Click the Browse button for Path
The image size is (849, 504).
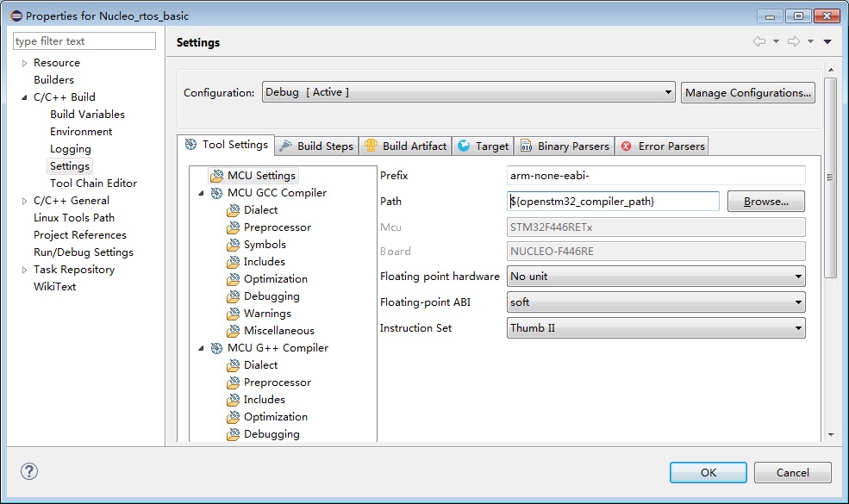point(765,202)
